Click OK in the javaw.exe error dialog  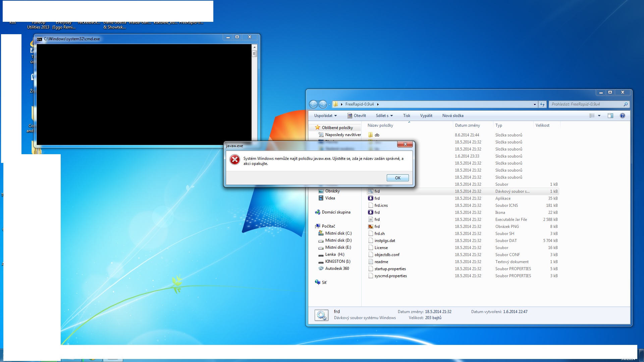[397, 178]
